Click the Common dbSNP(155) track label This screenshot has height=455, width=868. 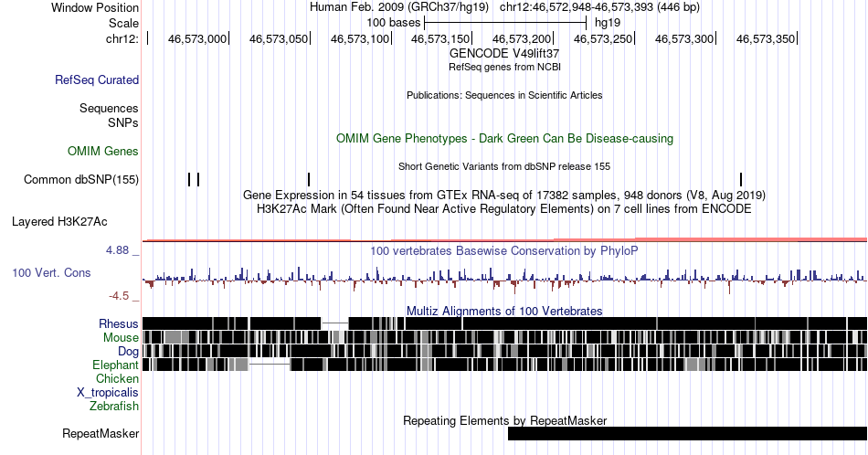[81, 179]
